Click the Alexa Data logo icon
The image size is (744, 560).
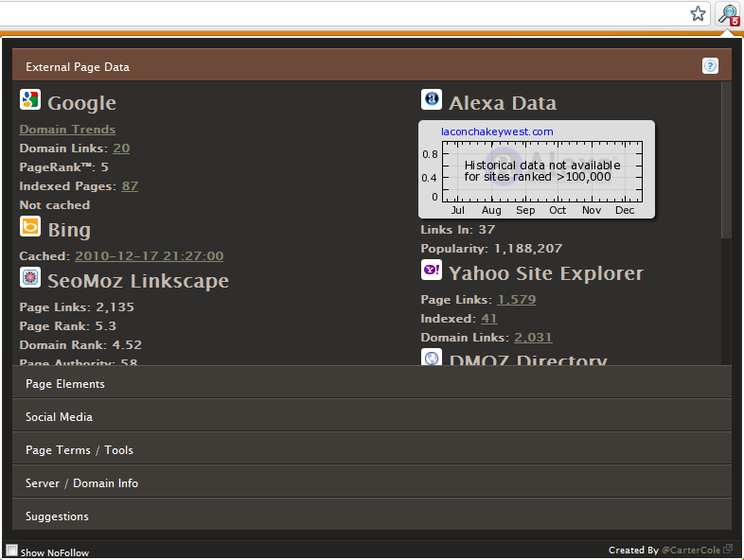[x=432, y=99]
